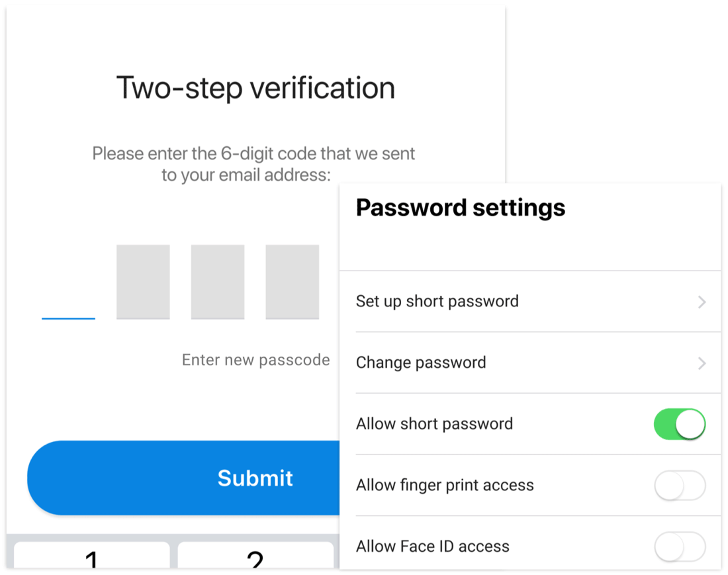
Task: Enable Allow finger print access
Action: (x=680, y=485)
